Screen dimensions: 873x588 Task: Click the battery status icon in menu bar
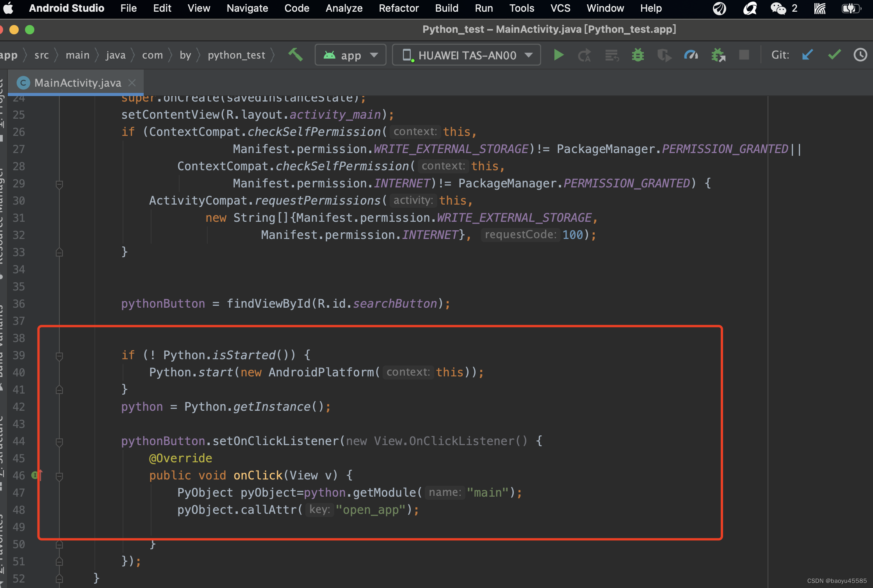click(852, 8)
